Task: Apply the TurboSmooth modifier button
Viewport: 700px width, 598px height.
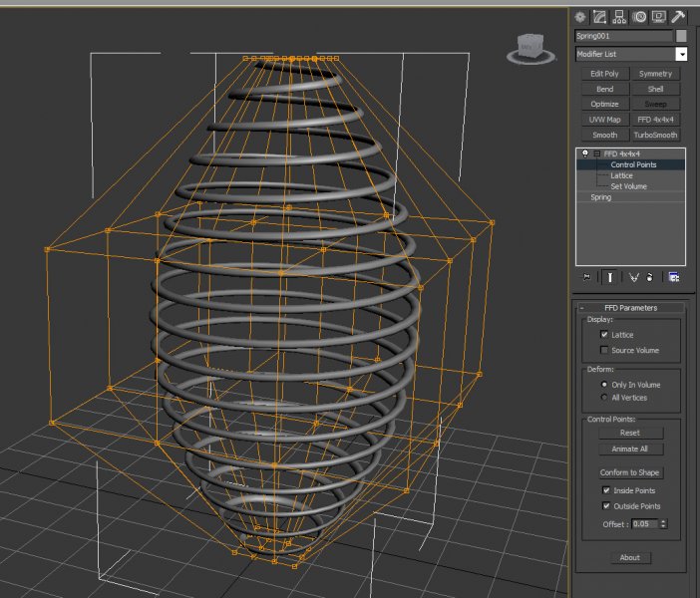Action: pyautogui.click(x=655, y=135)
